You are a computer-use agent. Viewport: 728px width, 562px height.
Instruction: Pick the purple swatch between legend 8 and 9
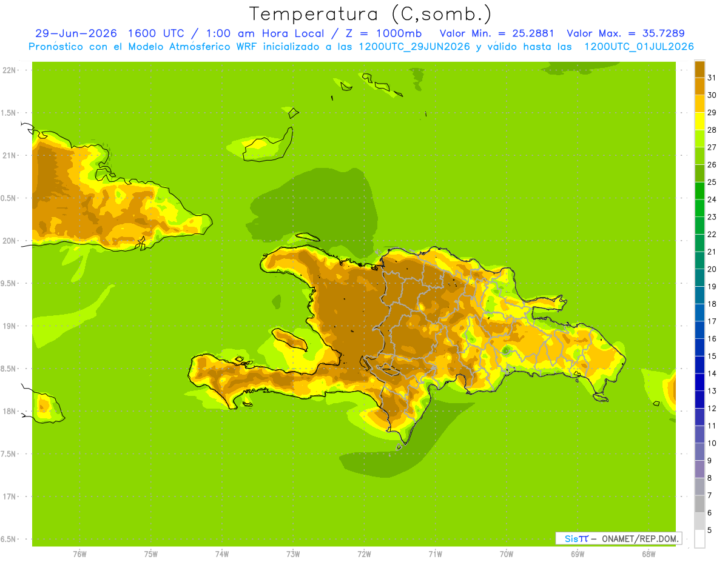pyautogui.click(x=699, y=469)
